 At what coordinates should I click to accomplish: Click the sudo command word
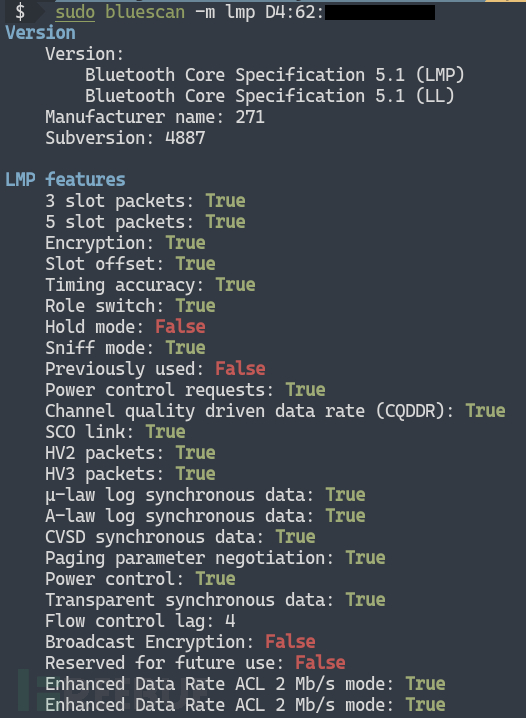click(75, 12)
